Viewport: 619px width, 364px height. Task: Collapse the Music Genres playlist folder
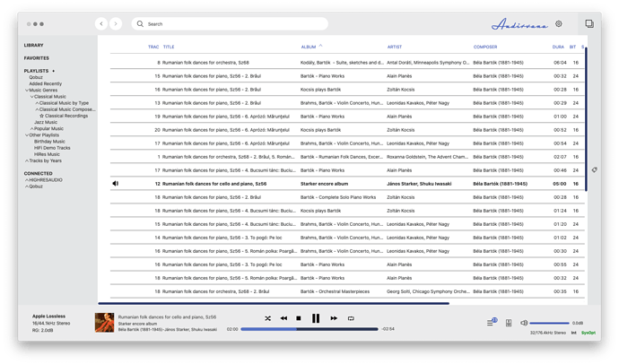27,91
